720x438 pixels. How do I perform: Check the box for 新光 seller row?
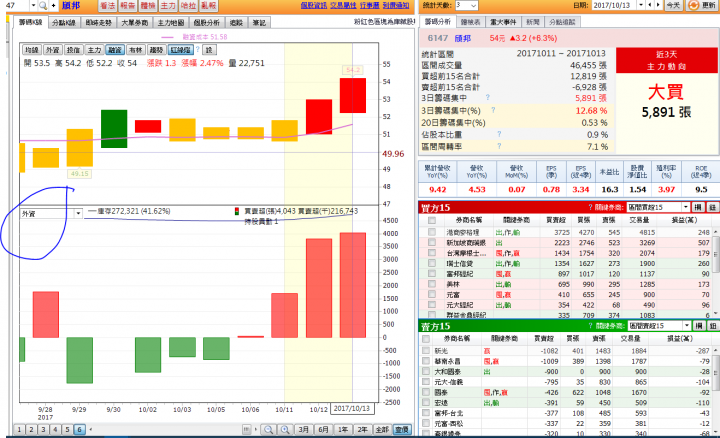[x=426, y=350]
